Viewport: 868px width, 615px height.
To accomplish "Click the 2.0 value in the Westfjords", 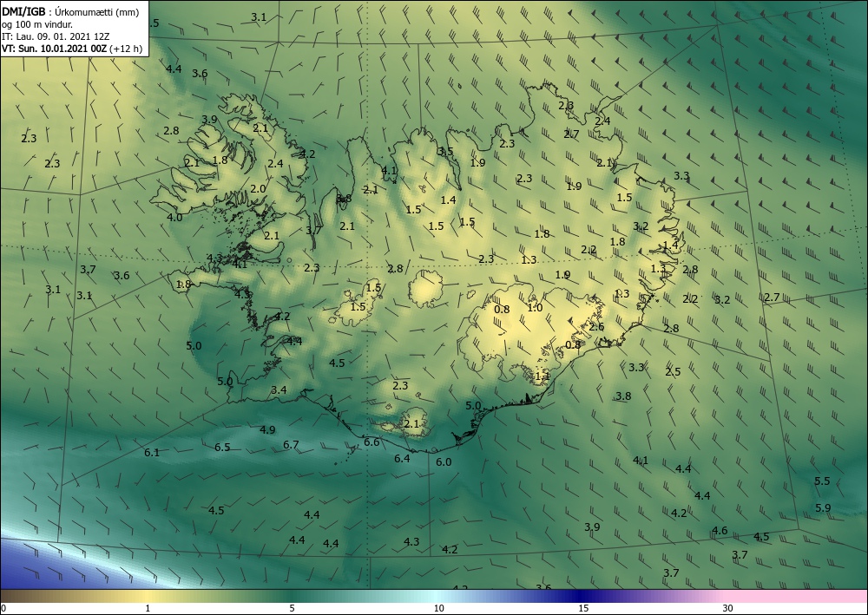I will tap(258, 188).
